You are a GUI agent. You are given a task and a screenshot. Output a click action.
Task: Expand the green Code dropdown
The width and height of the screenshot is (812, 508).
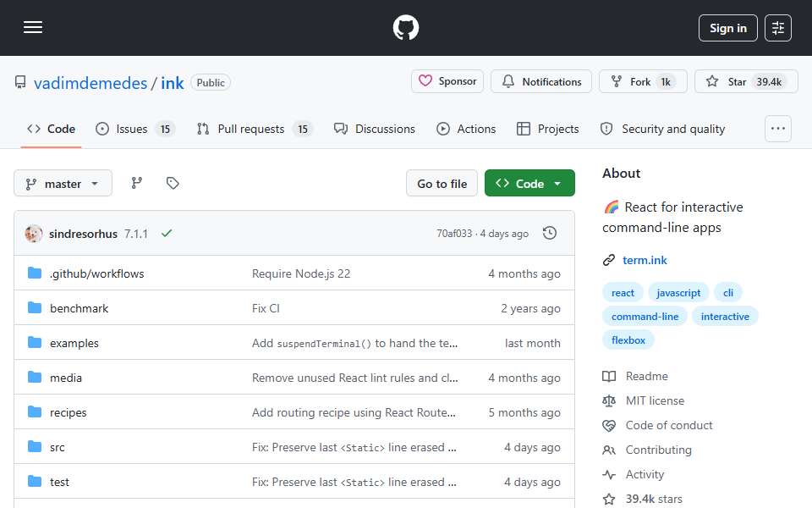529,184
